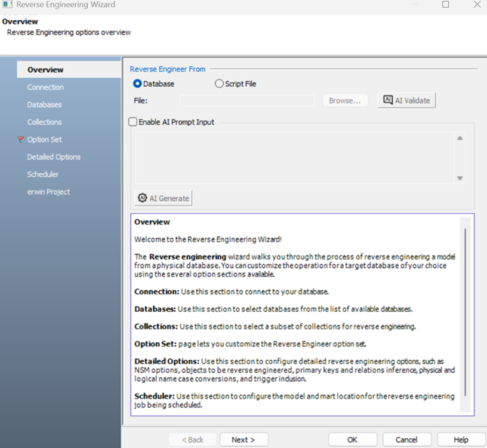The width and height of the screenshot is (487, 448).
Task: Open the Connection section in sidebar
Action: coord(45,87)
